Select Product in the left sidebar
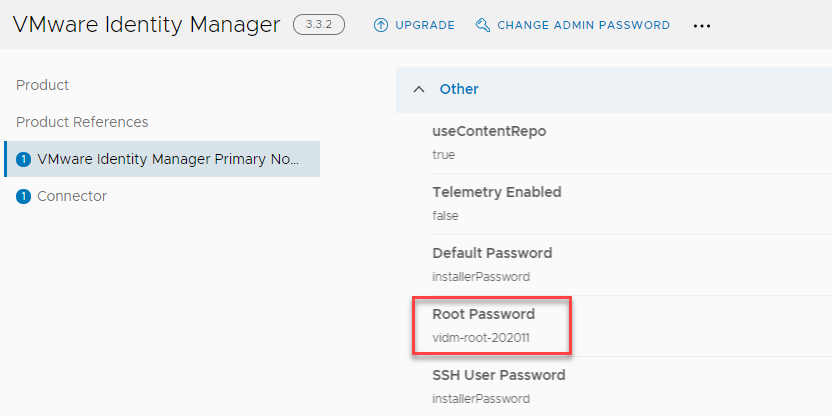 (42, 85)
